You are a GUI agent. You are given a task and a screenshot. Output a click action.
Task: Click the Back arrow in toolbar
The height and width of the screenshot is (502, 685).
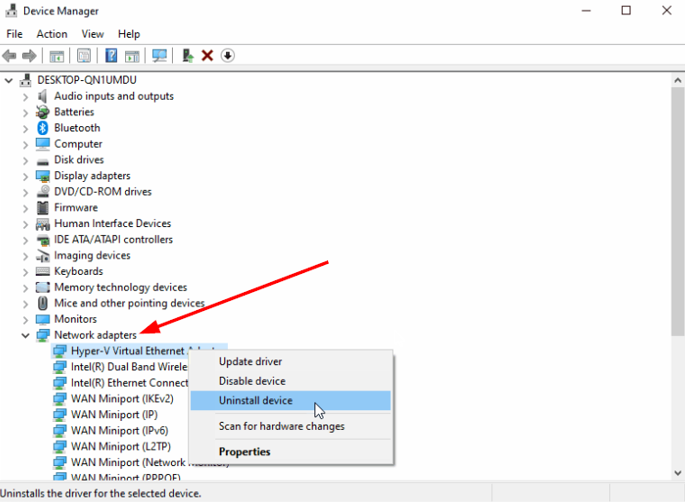coord(10,56)
